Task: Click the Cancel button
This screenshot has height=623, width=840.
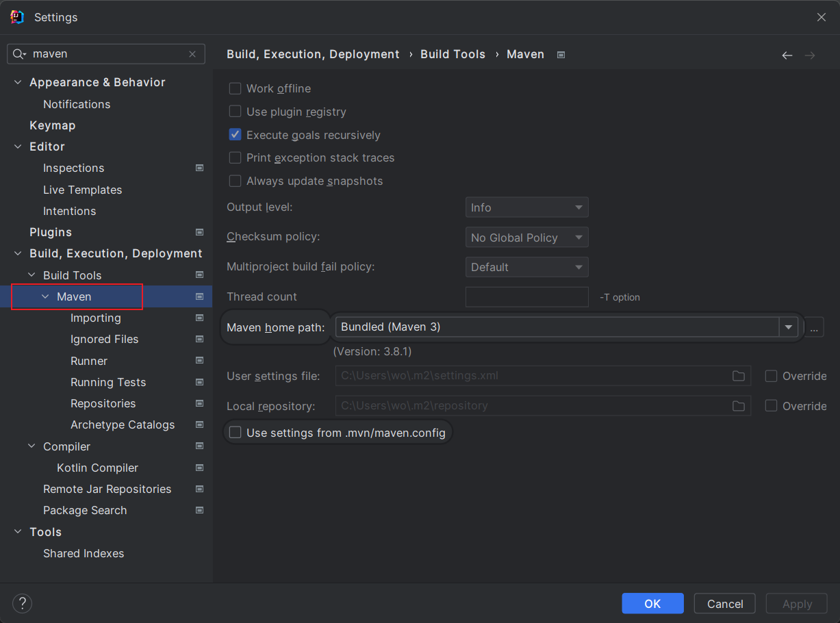Action: (x=724, y=603)
